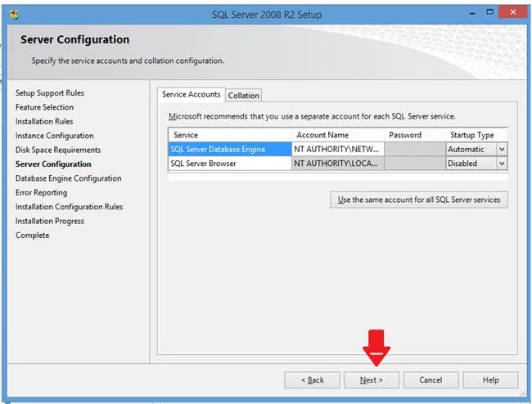532x404 pixels.
Task: Open Help for Server Configuration
Action: 490,380
